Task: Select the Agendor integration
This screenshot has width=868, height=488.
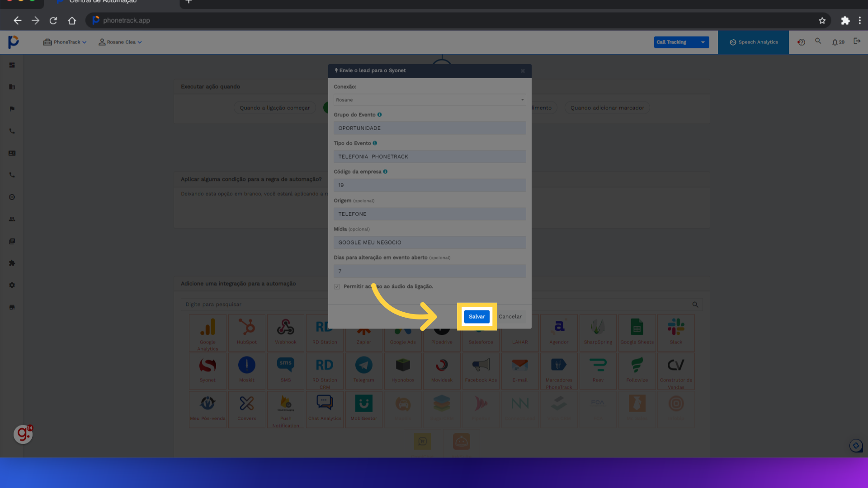Action: [x=559, y=333]
